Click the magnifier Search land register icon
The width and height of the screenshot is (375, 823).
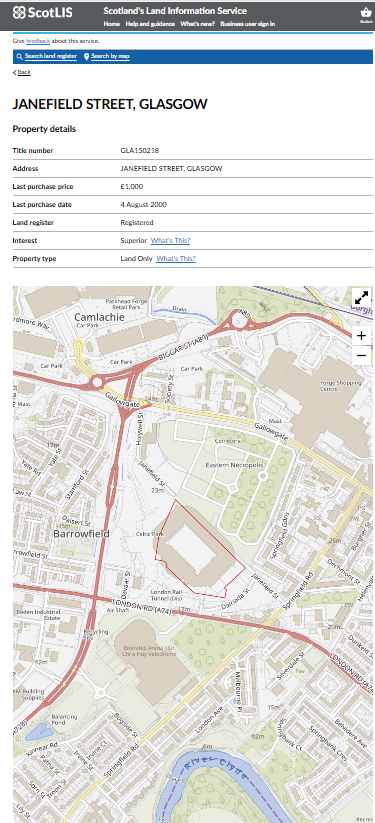pyautogui.click(x=19, y=57)
